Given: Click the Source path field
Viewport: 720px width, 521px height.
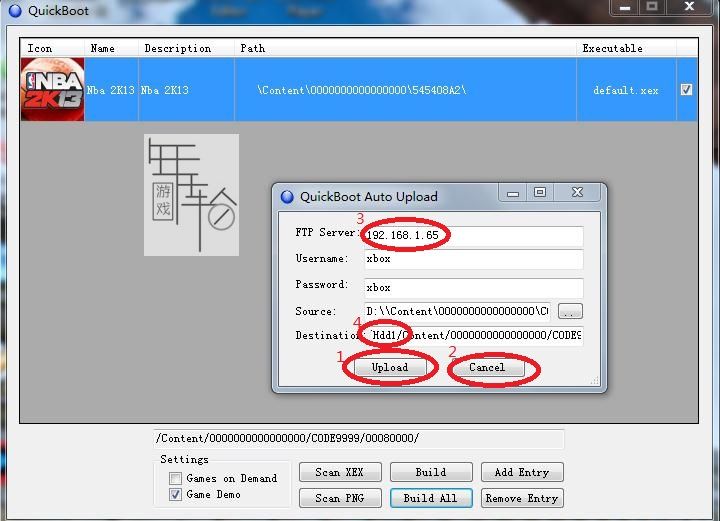Looking at the screenshot, I should coord(457,311).
